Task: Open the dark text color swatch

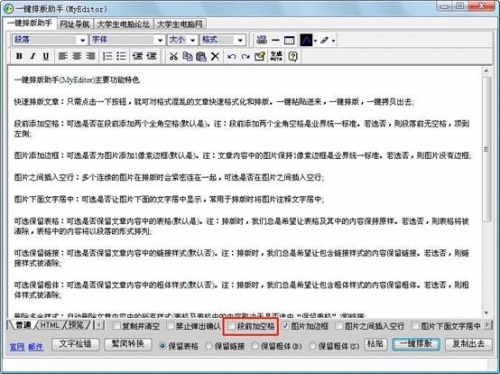Action: pyautogui.click(x=306, y=40)
